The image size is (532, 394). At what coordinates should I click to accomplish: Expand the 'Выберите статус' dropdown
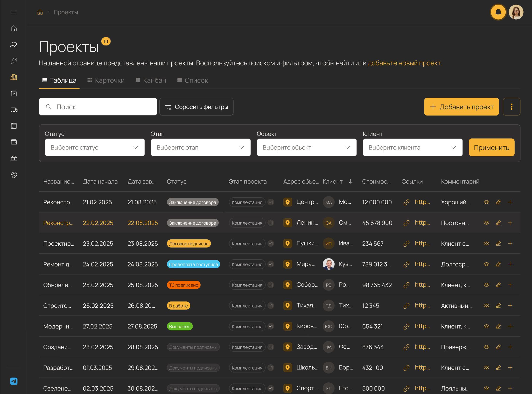pos(95,147)
